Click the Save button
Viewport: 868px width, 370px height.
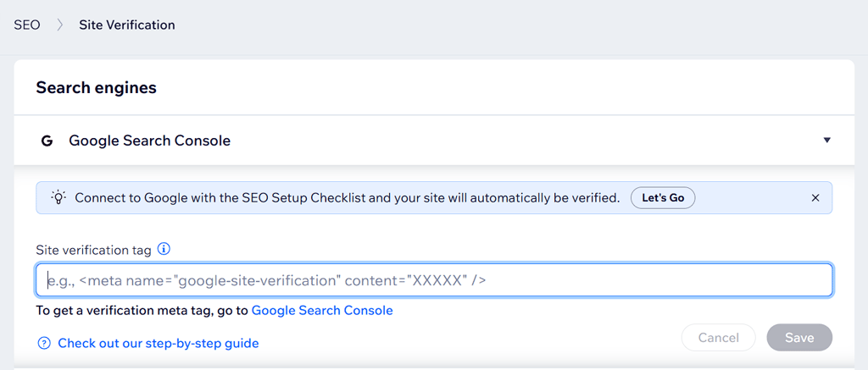pos(799,337)
